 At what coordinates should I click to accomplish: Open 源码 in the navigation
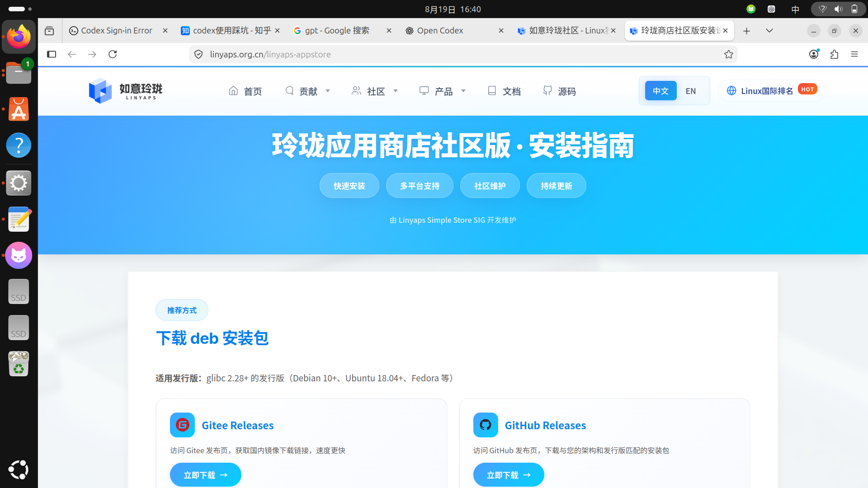tap(559, 91)
